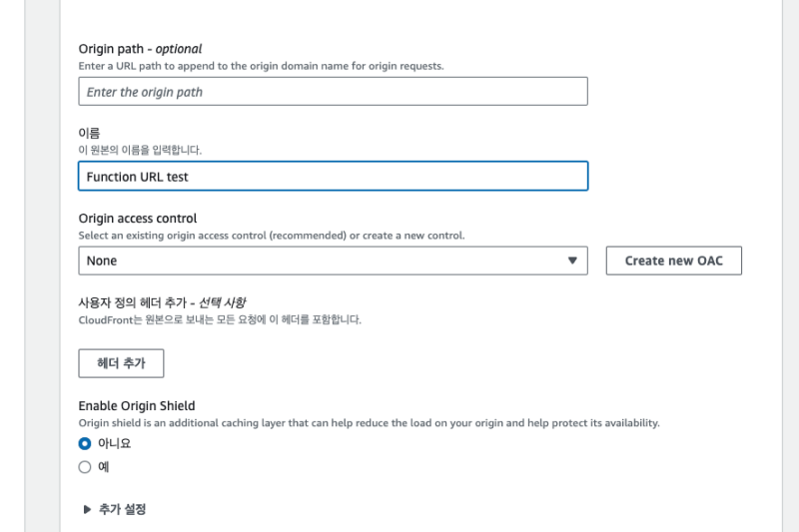This screenshot has height=532, width=799.
Task: Click the 이름 field label
Action: click(90, 133)
